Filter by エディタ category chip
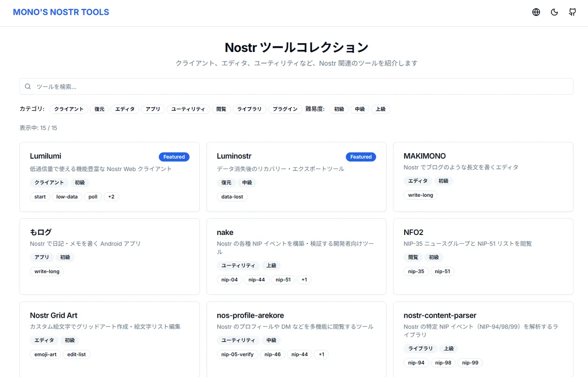The width and height of the screenshot is (588, 377). pos(125,109)
